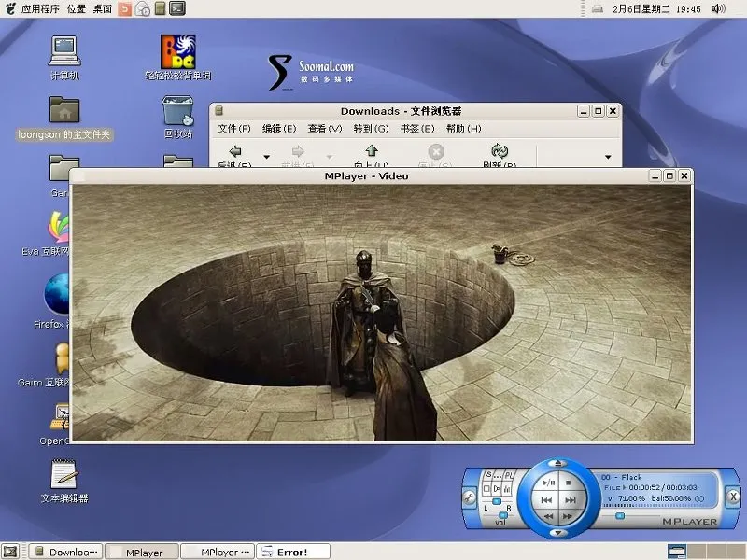The height and width of the screenshot is (560, 747).
Task: Fast-forward using MPlayer forward button
Action: click(568, 516)
